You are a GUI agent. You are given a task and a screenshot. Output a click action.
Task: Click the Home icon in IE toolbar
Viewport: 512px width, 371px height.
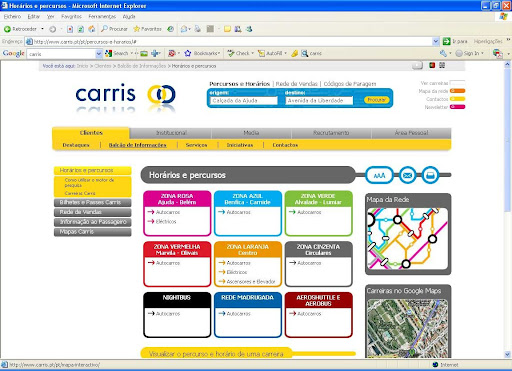click(x=92, y=29)
